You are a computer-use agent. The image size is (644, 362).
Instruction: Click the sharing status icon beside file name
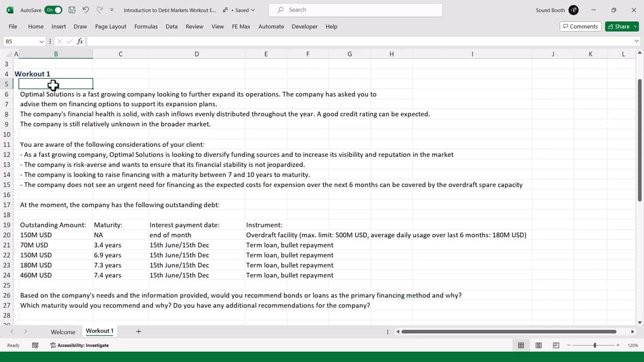224,10
